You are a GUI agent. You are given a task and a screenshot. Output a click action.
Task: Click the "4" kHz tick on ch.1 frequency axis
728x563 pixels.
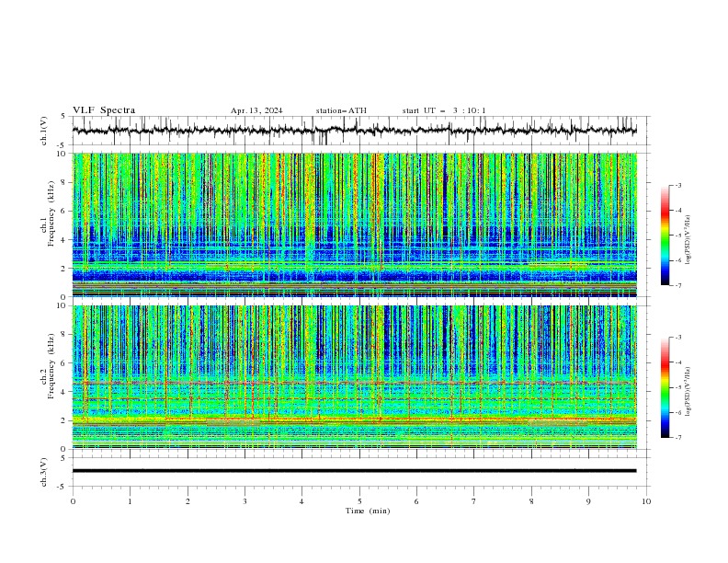coord(63,240)
